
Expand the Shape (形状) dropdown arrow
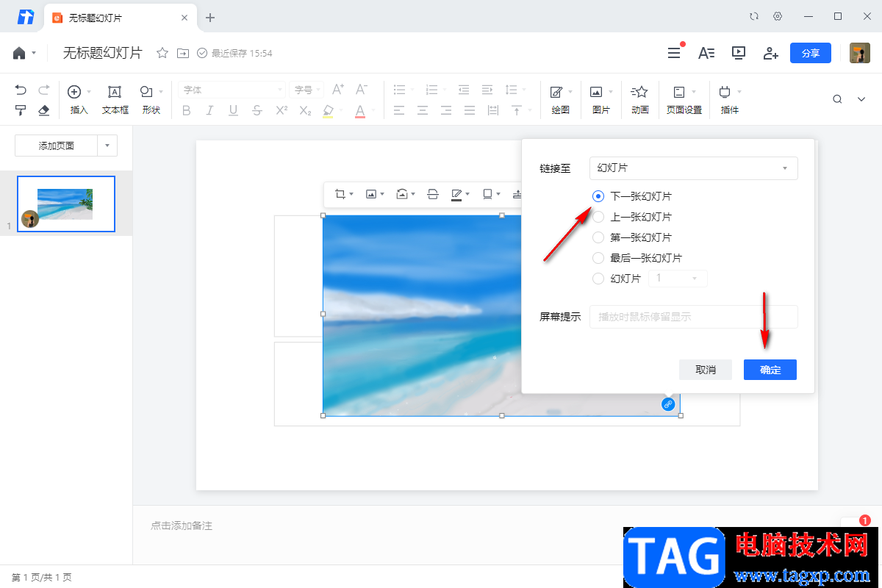pos(161,91)
